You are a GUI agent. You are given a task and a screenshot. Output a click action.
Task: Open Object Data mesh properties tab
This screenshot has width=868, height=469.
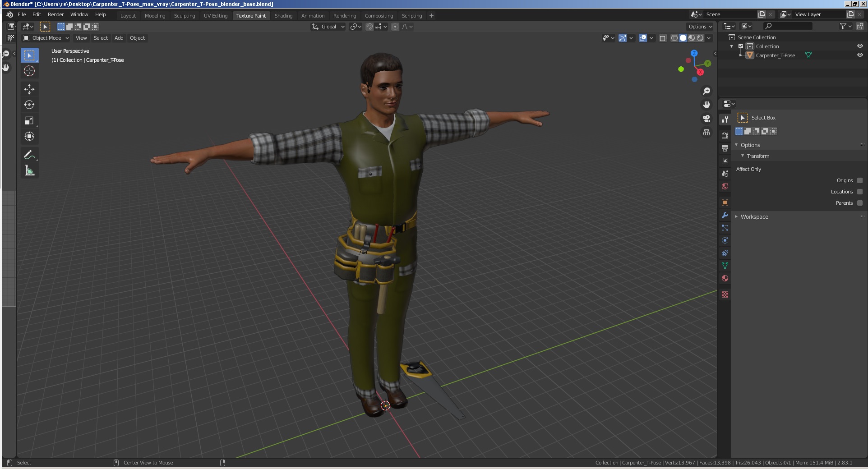(x=725, y=266)
